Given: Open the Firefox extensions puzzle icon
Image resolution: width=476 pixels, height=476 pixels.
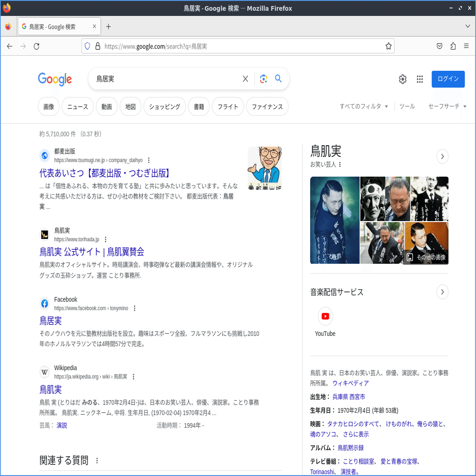Looking at the screenshot, I should pos(453,46).
